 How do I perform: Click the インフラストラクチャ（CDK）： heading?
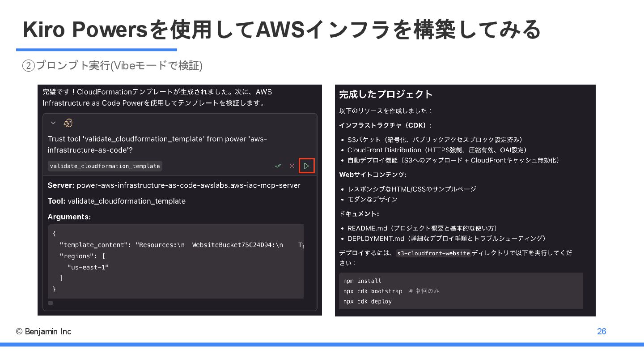point(386,125)
